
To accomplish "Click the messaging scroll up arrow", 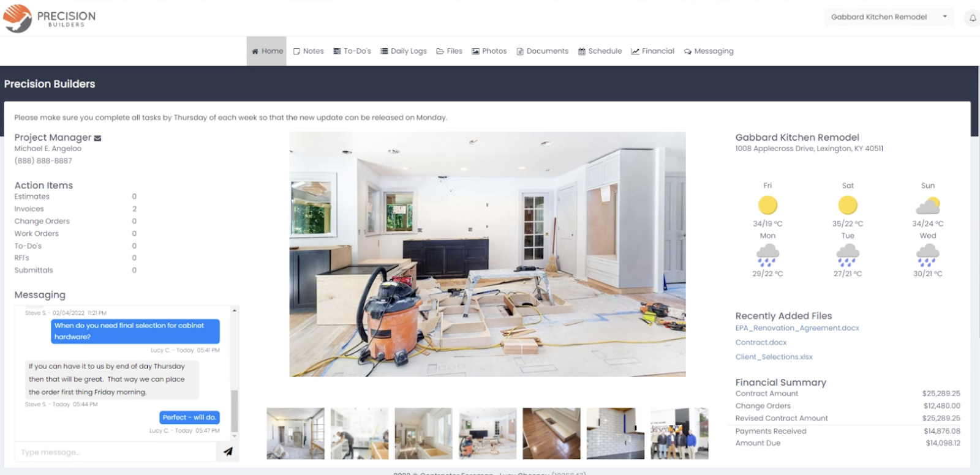I will point(234,311).
